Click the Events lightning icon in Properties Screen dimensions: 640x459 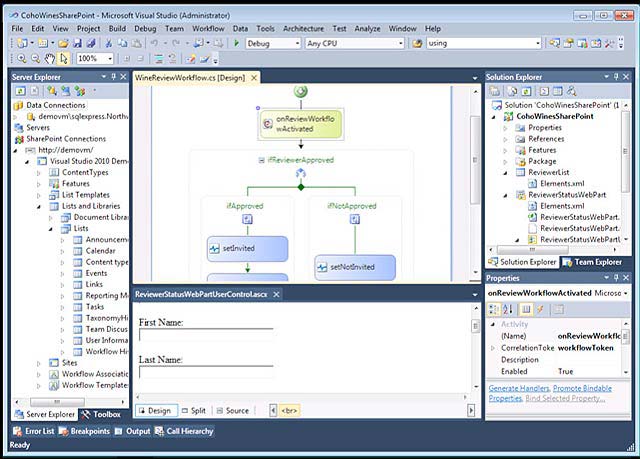tap(541, 309)
